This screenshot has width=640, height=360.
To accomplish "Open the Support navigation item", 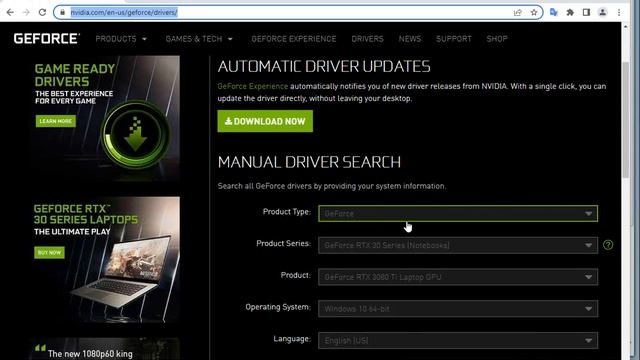I will pyautogui.click(x=453, y=39).
